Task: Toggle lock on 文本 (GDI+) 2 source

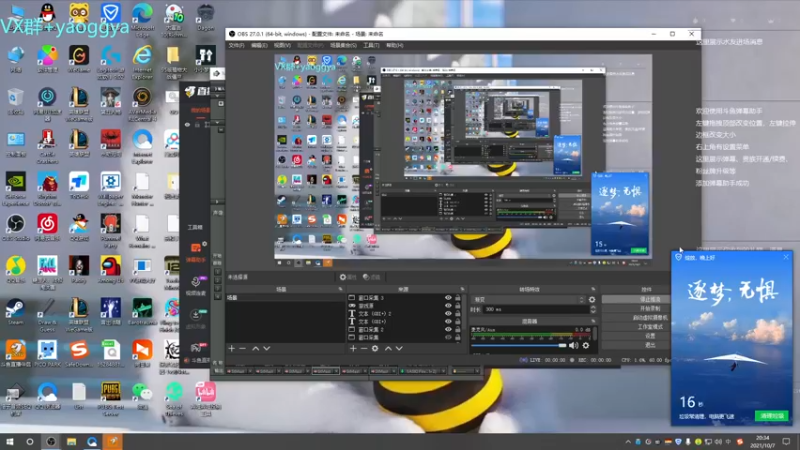Action: coord(458,313)
